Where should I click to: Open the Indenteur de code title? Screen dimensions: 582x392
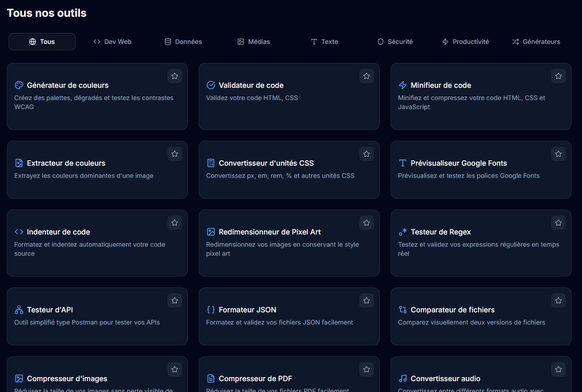point(58,232)
